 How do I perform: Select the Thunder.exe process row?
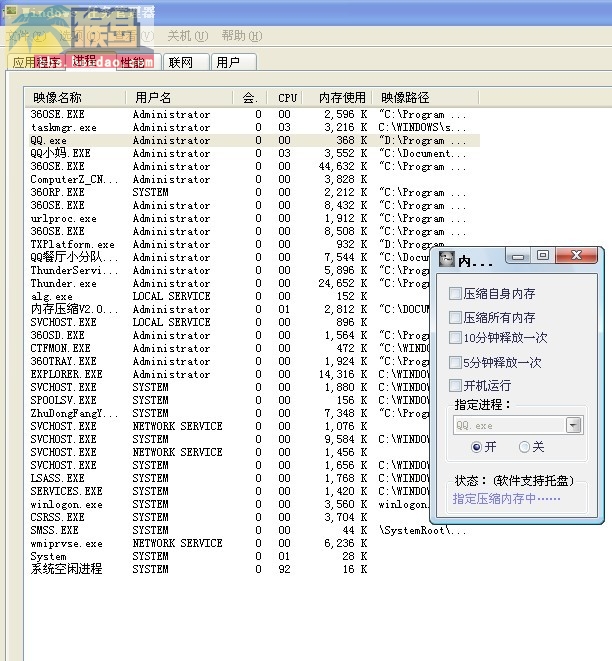(x=228, y=283)
